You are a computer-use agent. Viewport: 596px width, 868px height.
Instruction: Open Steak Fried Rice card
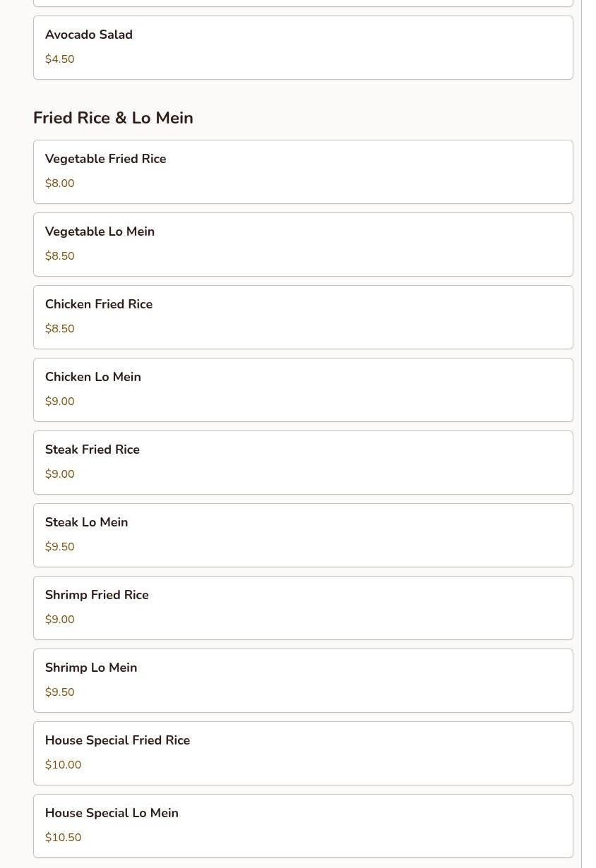pyautogui.click(x=303, y=463)
